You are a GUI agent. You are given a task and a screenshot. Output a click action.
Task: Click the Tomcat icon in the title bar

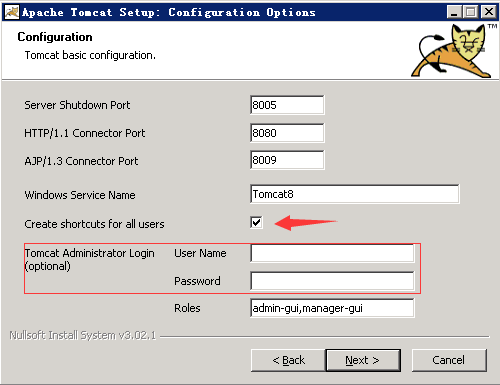[12, 12]
